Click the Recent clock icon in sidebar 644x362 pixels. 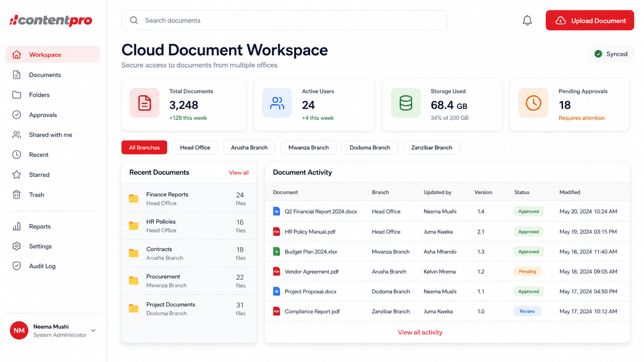coord(17,155)
